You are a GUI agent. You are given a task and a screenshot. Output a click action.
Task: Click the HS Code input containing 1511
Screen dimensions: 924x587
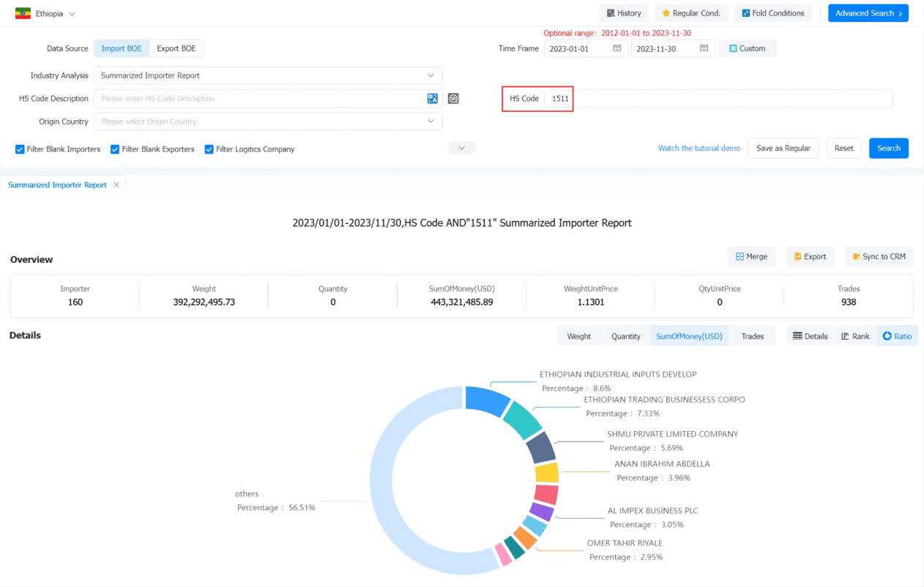point(718,98)
